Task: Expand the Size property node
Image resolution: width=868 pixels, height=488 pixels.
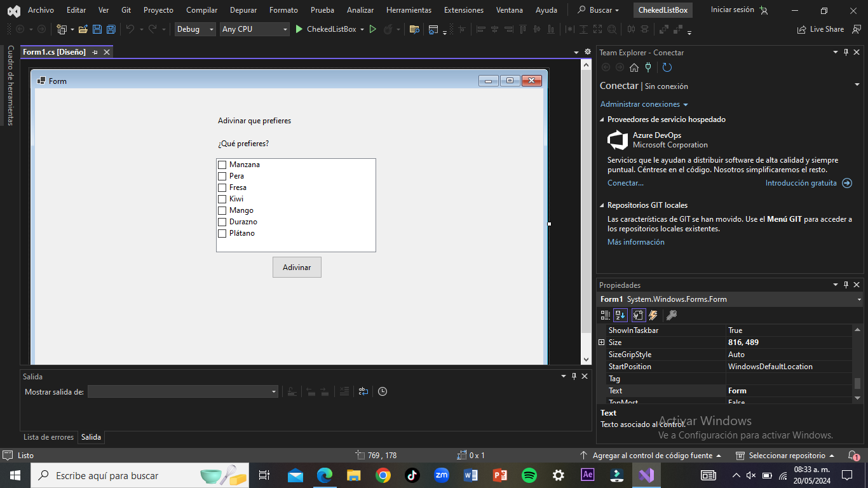Action: point(602,342)
